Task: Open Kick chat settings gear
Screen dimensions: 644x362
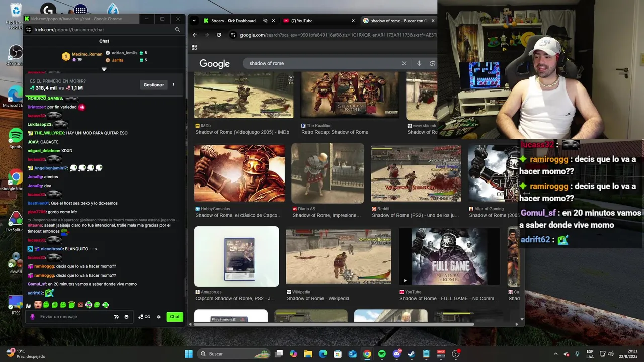Action: click(159, 317)
